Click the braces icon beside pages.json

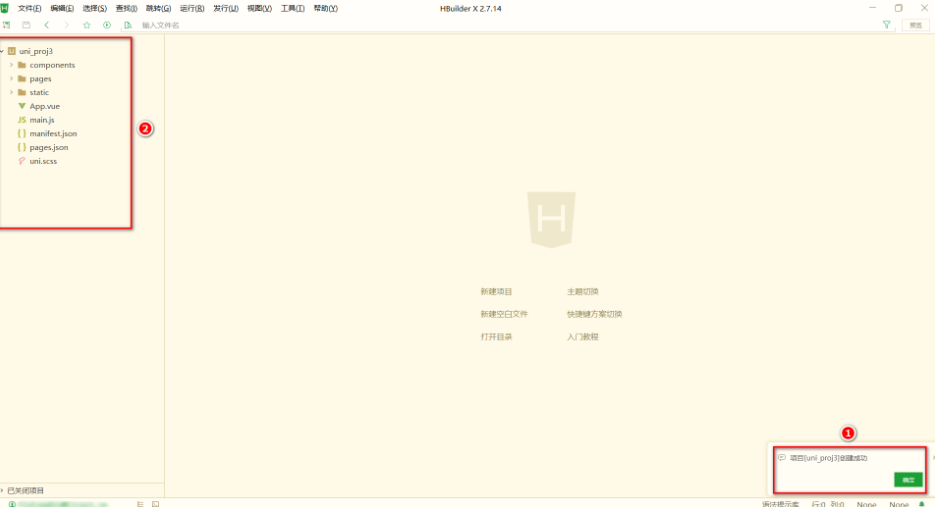pos(22,147)
